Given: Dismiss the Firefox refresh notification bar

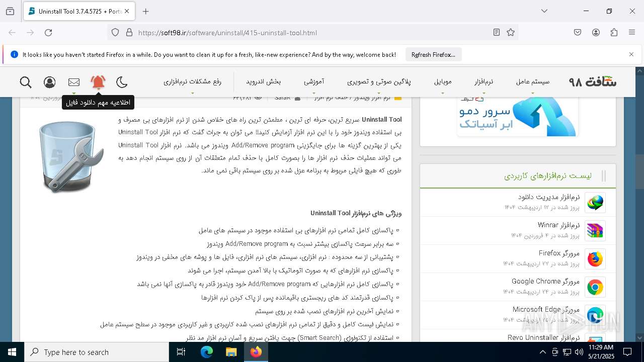Looking at the screenshot, I should [x=631, y=54].
